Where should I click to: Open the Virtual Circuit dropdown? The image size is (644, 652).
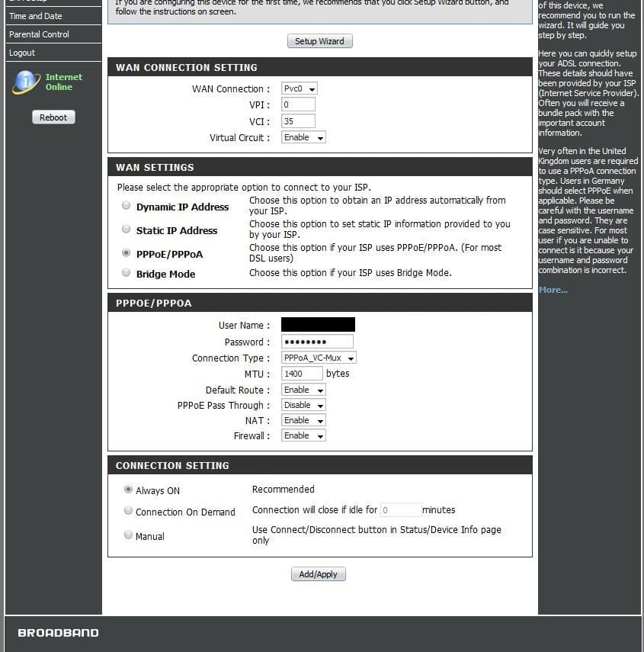click(303, 137)
